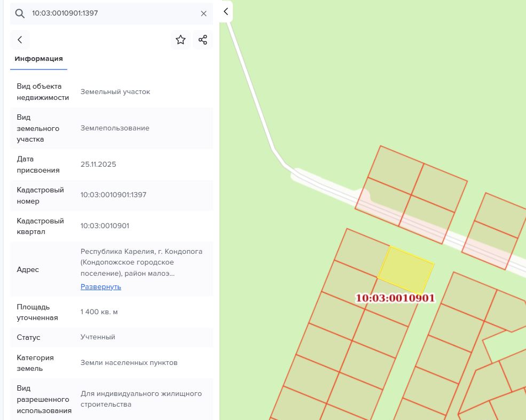Clear the cadastral number search field

tap(203, 13)
